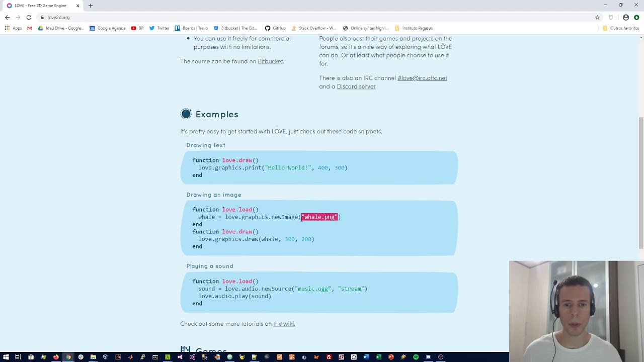Switch to Chrome on the taskbar
Screen dimensions: 644x362
point(68,357)
